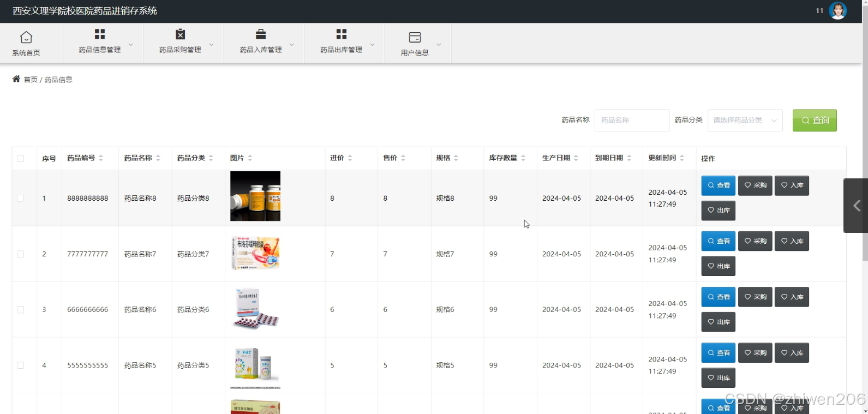Expand the 药品采购管理 menu chevron

211,44
